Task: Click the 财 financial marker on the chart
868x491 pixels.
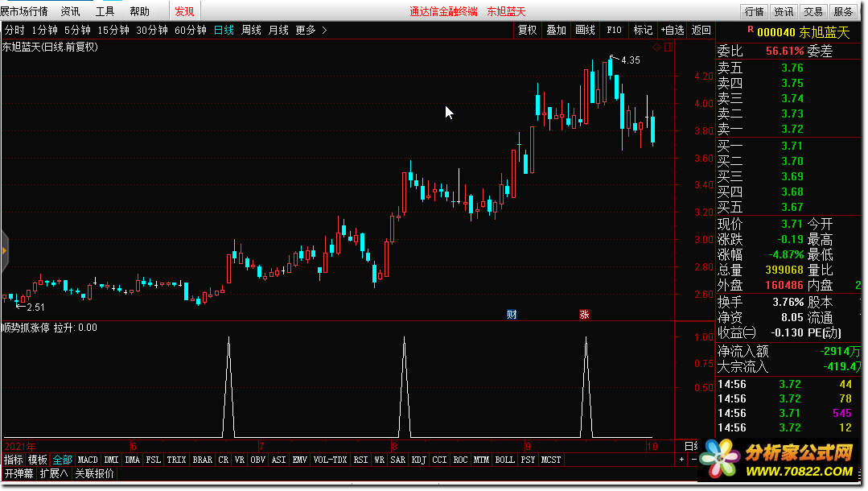Action: point(512,315)
